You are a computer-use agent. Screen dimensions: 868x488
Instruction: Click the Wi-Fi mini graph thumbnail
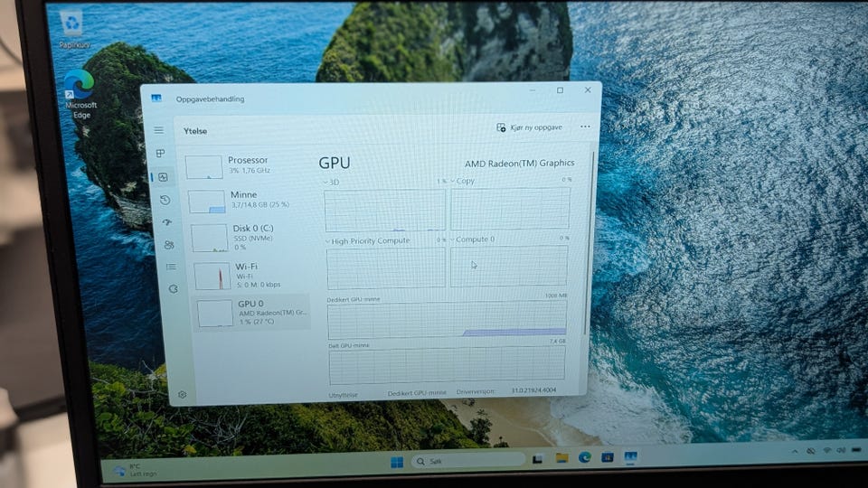point(212,277)
